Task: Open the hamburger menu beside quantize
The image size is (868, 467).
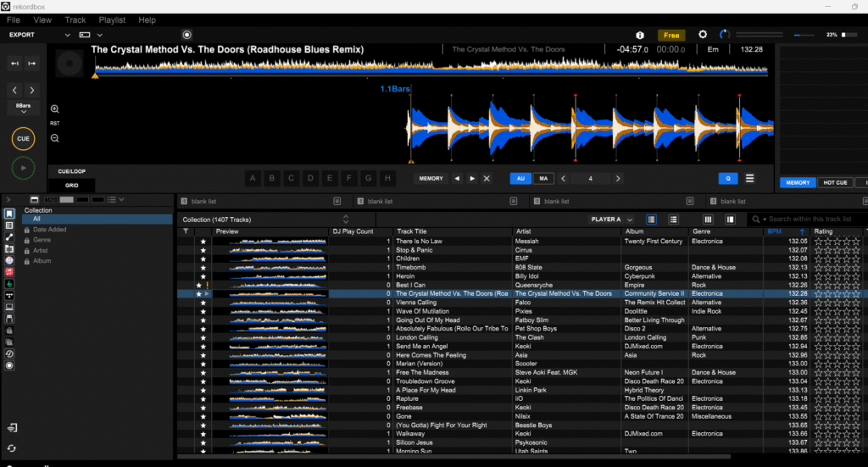Action: tap(749, 178)
